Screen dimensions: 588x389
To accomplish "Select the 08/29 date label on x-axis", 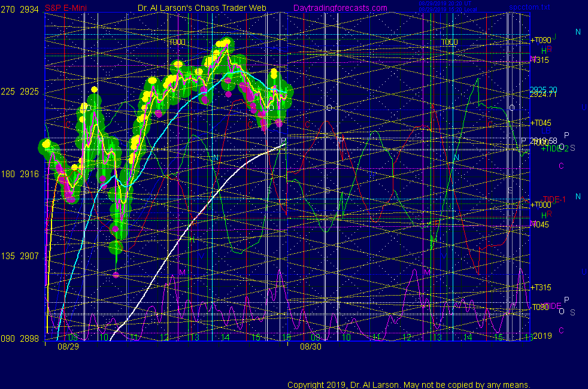I will click(68, 347).
